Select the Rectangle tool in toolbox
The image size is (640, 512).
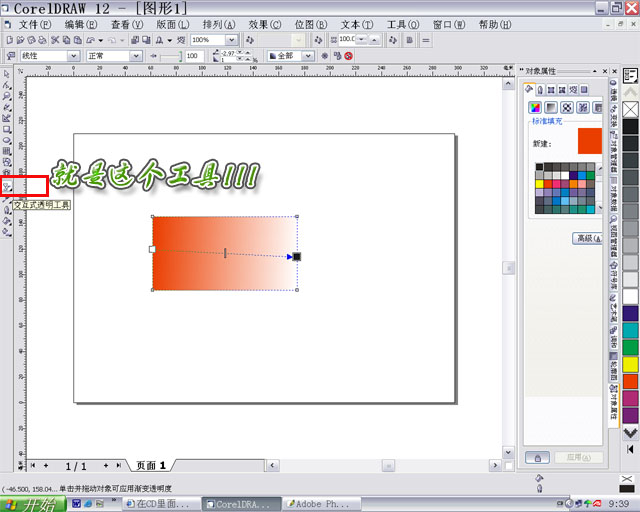click(7, 129)
